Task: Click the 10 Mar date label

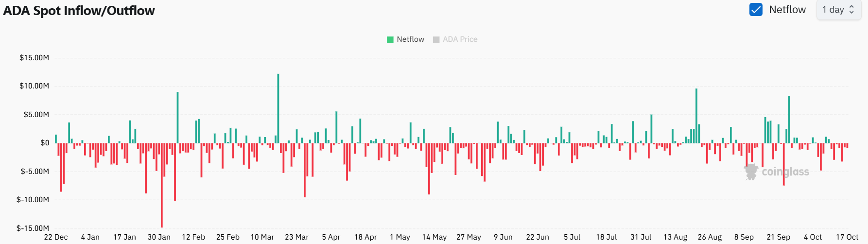Action: (262, 237)
